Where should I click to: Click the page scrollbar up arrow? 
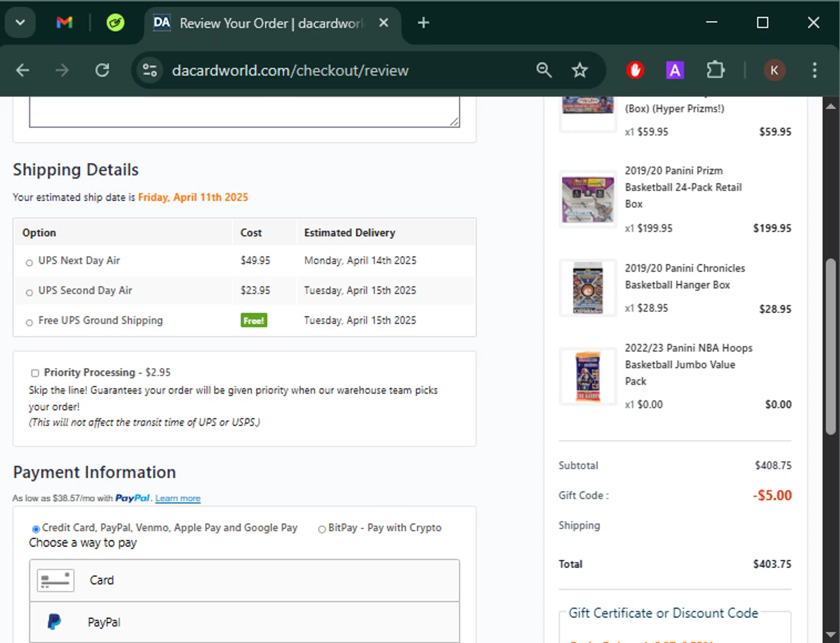click(x=831, y=105)
